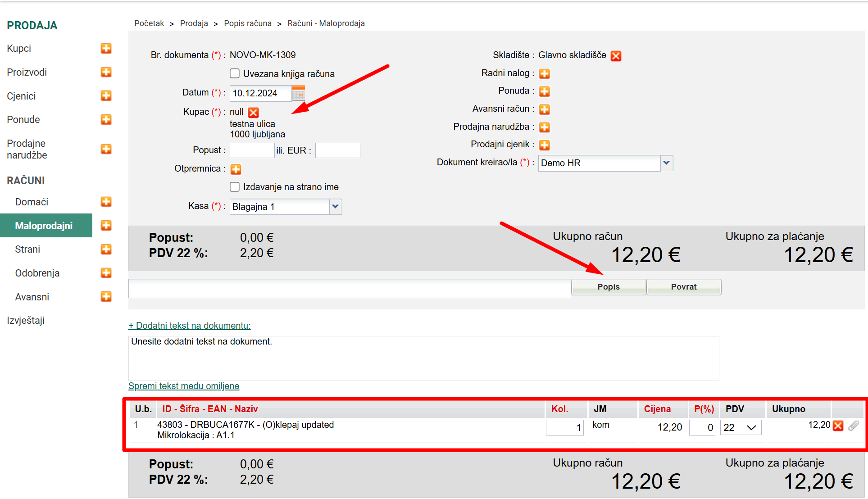Viewport: 868px width, 499px height.
Task: Add a Radni nalog with plus icon
Action: (x=544, y=73)
